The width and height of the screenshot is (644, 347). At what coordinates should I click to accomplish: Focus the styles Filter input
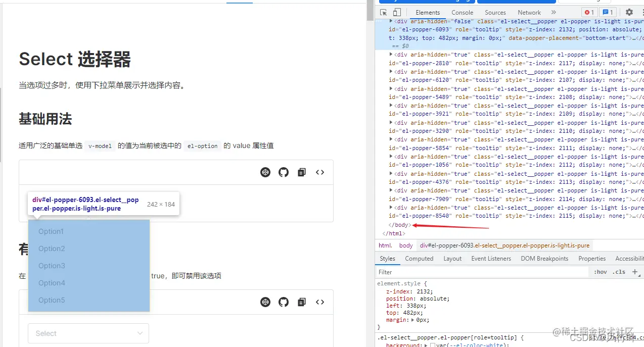coord(483,272)
